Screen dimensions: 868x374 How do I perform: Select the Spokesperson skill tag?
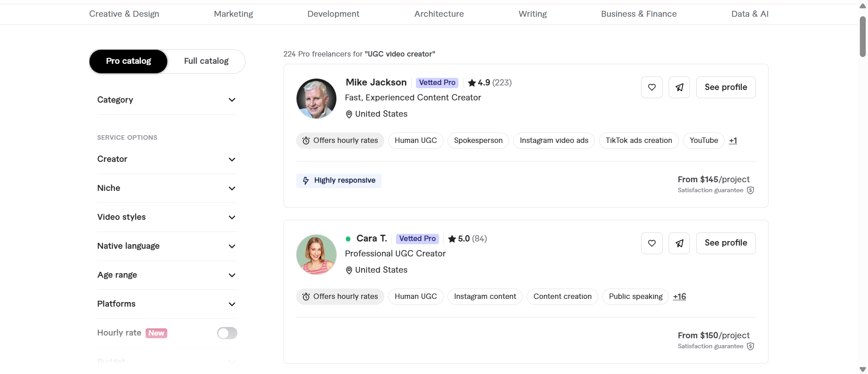pos(478,141)
